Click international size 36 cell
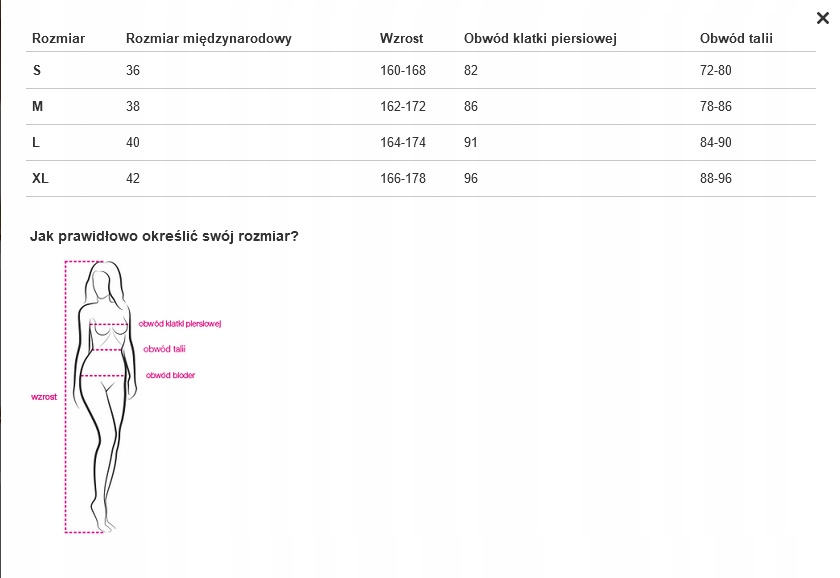This screenshot has height=578, width=840. coord(133,70)
